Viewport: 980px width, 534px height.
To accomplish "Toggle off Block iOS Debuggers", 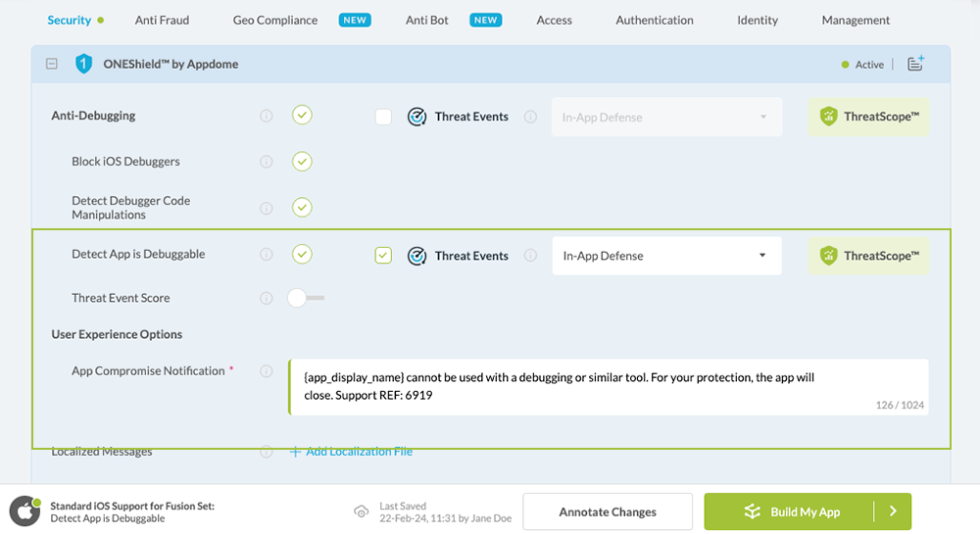I will (302, 162).
